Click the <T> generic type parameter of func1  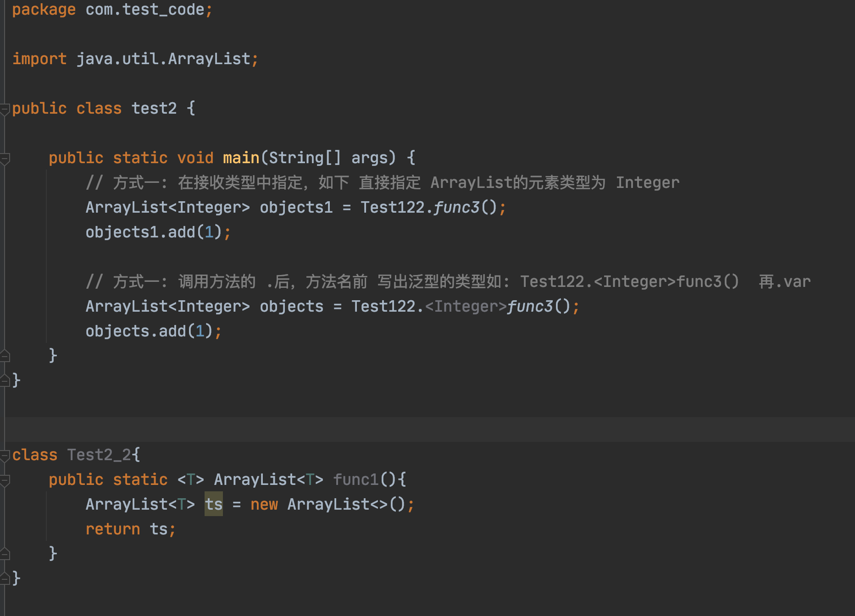click(191, 479)
